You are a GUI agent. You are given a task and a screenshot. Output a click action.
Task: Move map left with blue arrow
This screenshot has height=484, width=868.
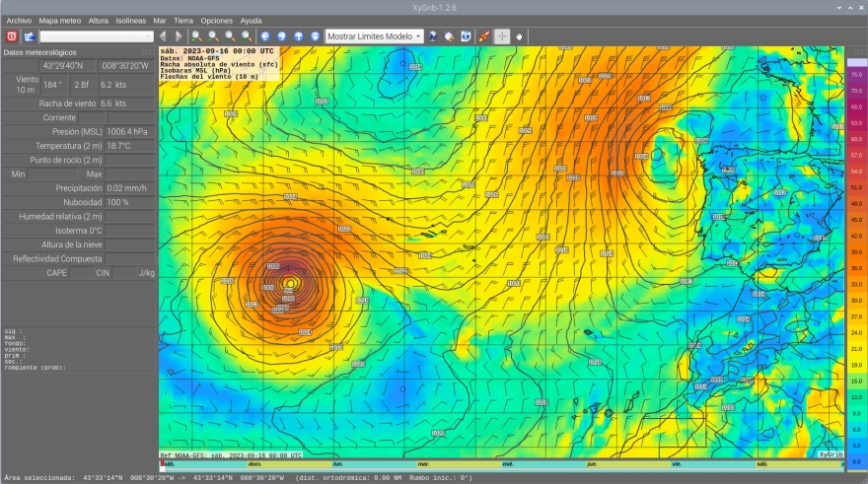pyautogui.click(x=266, y=35)
